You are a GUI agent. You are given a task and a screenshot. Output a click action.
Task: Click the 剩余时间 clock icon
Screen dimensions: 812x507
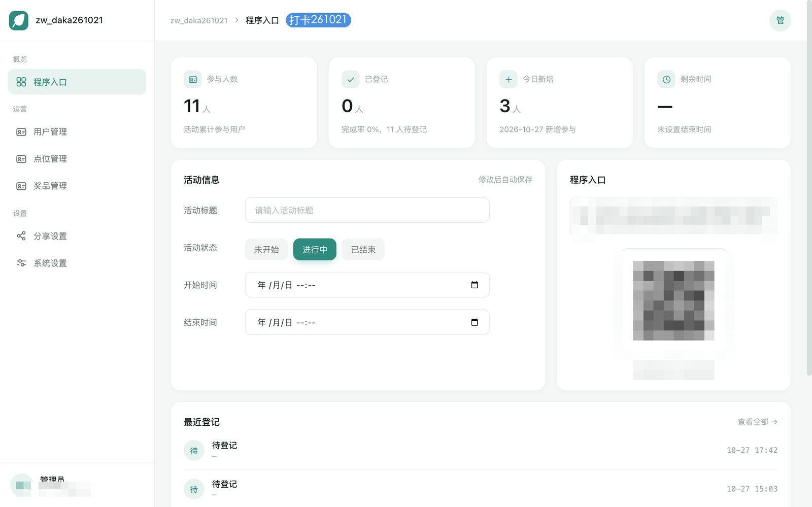tap(666, 79)
